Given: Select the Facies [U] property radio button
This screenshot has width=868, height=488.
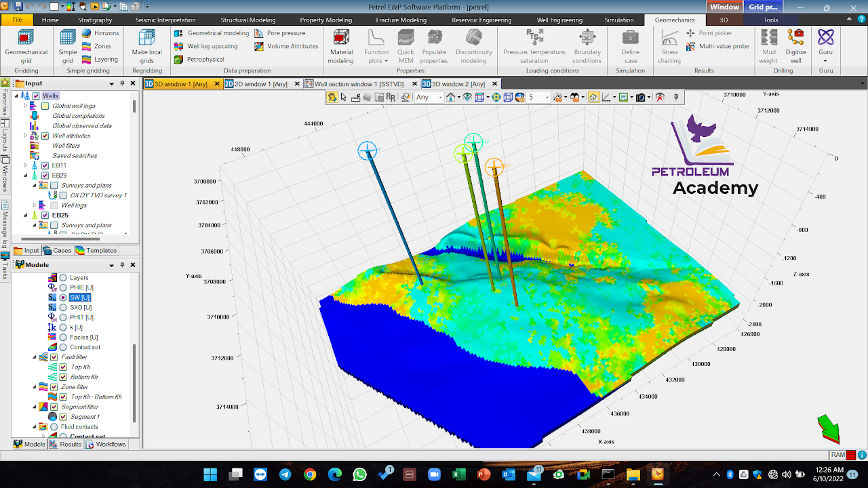Looking at the screenshot, I should (x=63, y=338).
